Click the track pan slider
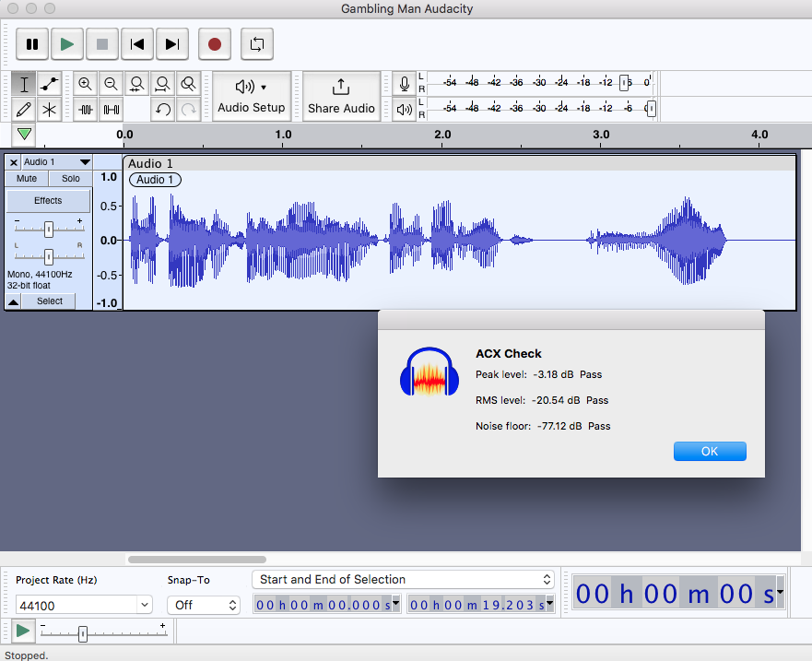Image resolution: width=812 pixels, height=661 pixels. pyautogui.click(x=49, y=256)
